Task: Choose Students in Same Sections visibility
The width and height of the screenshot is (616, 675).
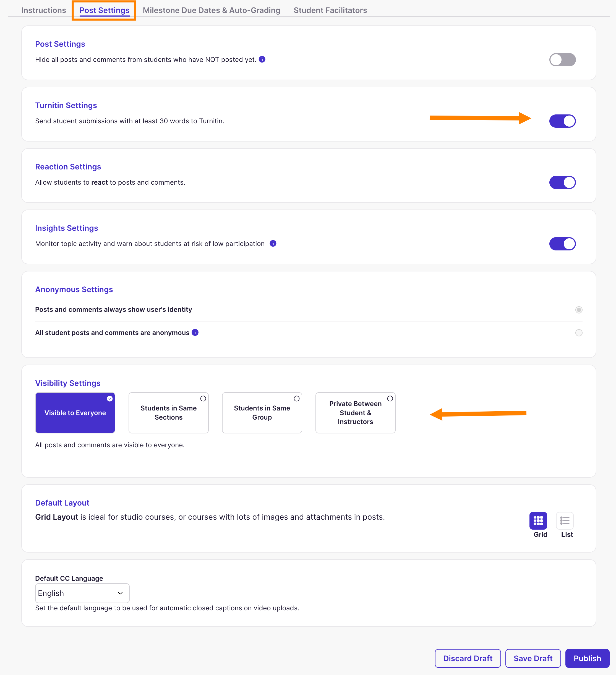Action: click(x=168, y=412)
